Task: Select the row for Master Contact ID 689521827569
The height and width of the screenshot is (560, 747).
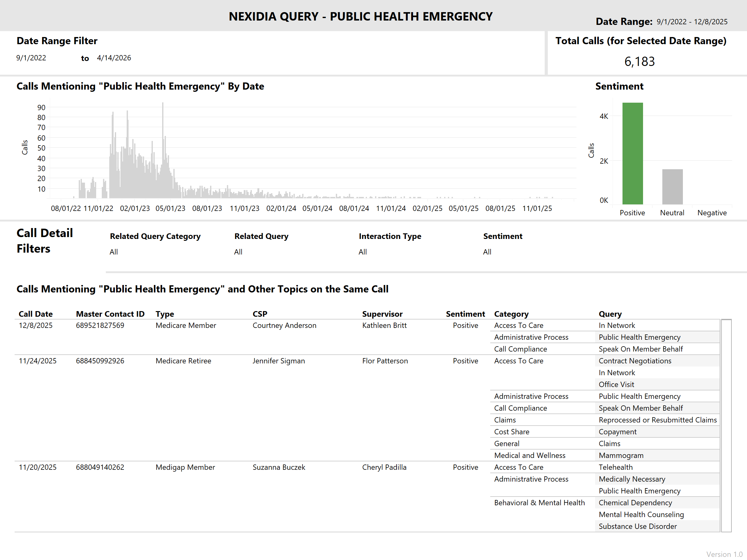Action: click(x=100, y=325)
